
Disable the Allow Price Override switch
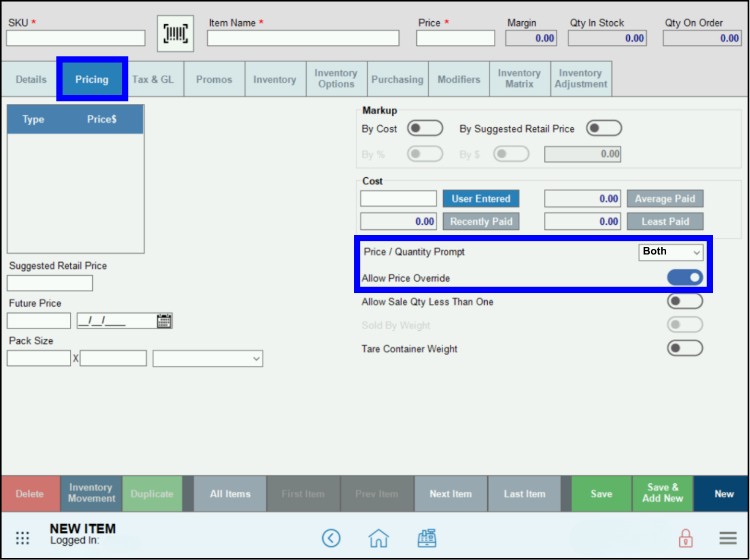[x=685, y=278]
